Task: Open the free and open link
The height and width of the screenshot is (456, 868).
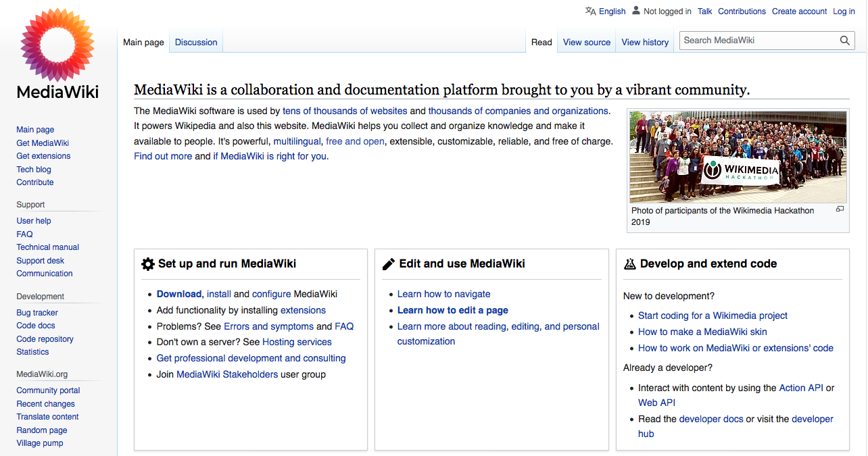Action: [x=355, y=141]
